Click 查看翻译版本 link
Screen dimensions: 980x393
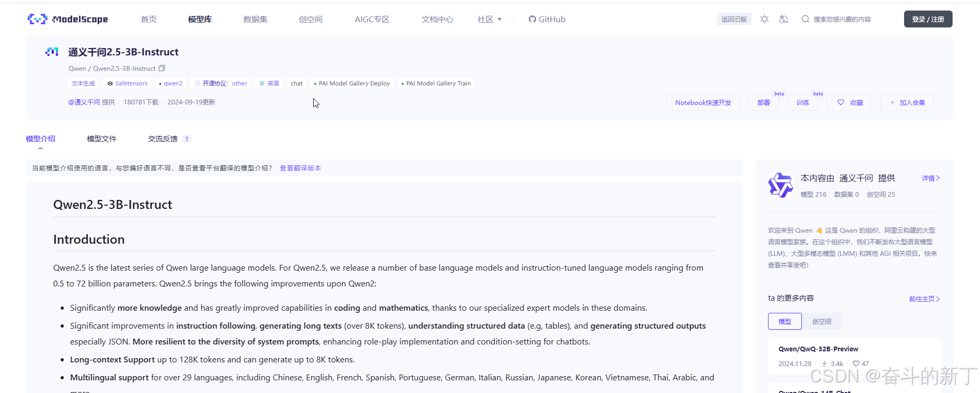click(300, 168)
